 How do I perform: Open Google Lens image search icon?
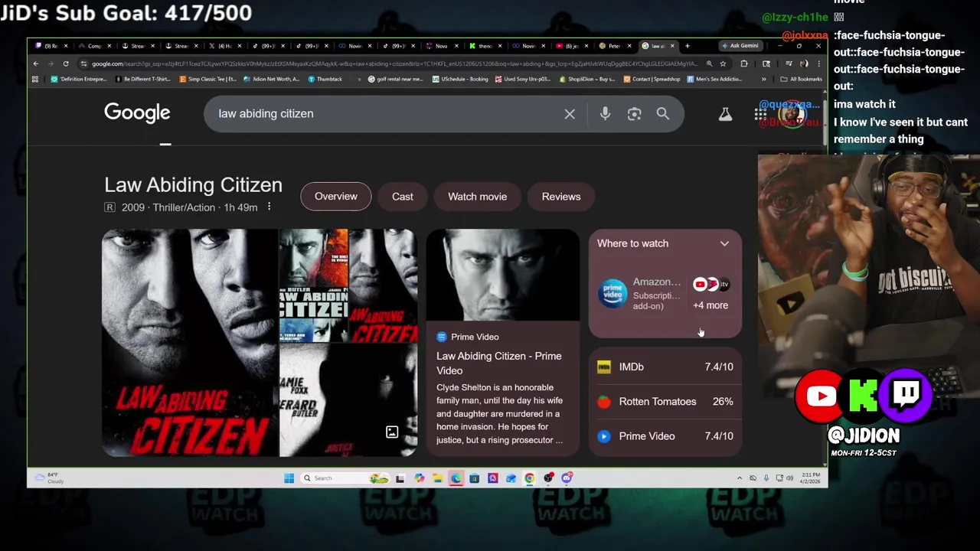[634, 114]
